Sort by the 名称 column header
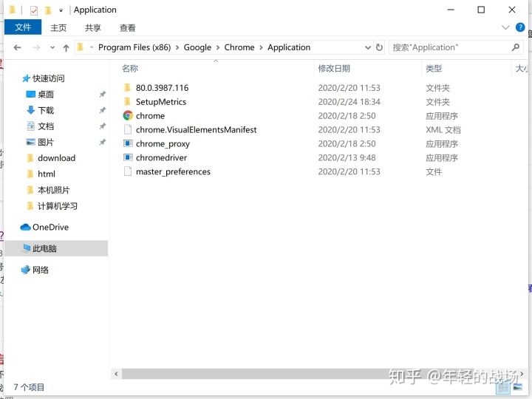Screen dimensions: 532x399 130,69
